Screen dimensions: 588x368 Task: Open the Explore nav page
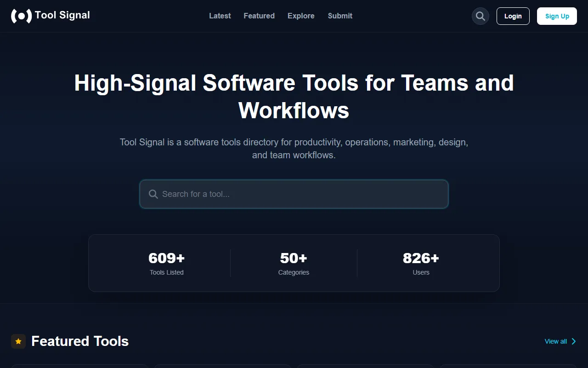(x=301, y=16)
